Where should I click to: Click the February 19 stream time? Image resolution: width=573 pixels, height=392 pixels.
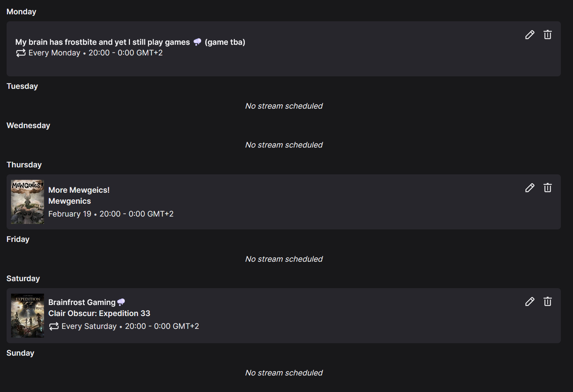tap(111, 214)
